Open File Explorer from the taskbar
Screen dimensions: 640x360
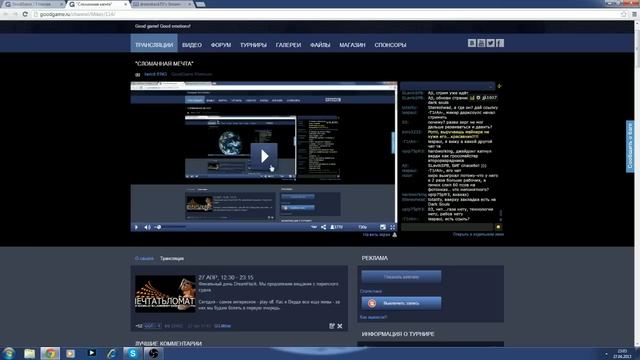pyautogui.click(x=29, y=353)
